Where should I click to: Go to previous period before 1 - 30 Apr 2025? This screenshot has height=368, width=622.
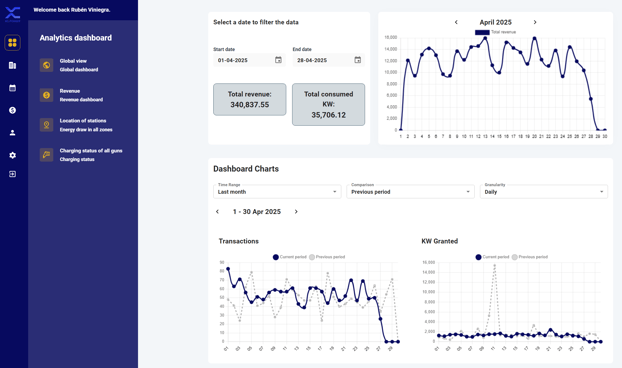(217, 212)
